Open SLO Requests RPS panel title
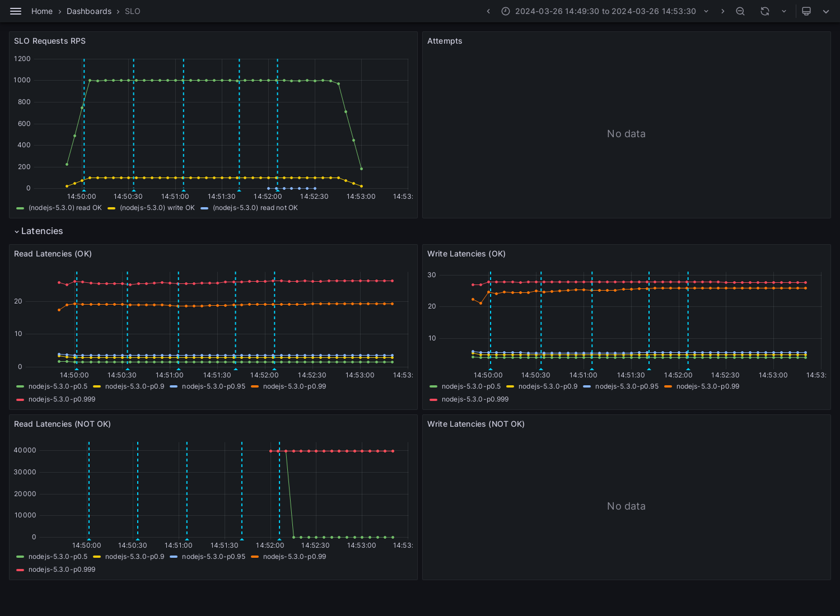This screenshot has height=616, width=840. tap(50, 41)
